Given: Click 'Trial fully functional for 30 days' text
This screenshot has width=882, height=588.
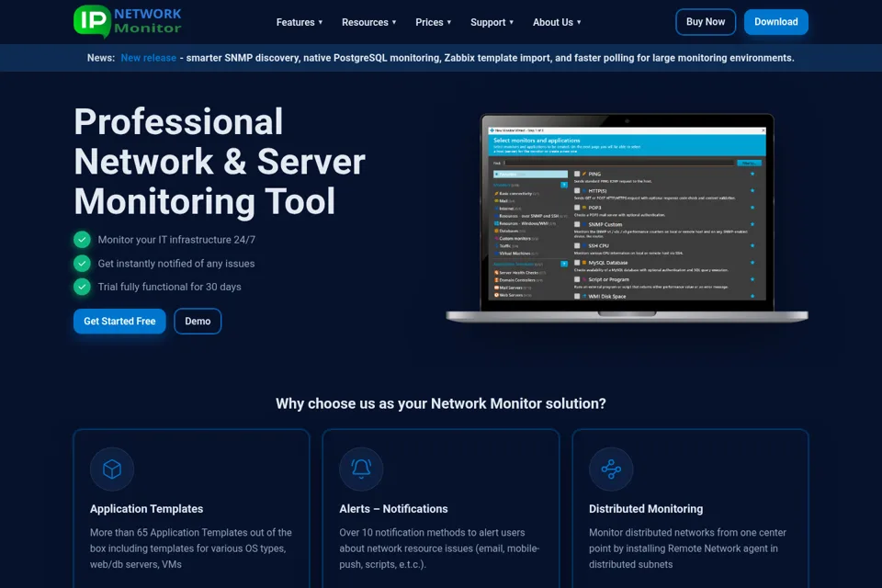Looking at the screenshot, I should [169, 287].
